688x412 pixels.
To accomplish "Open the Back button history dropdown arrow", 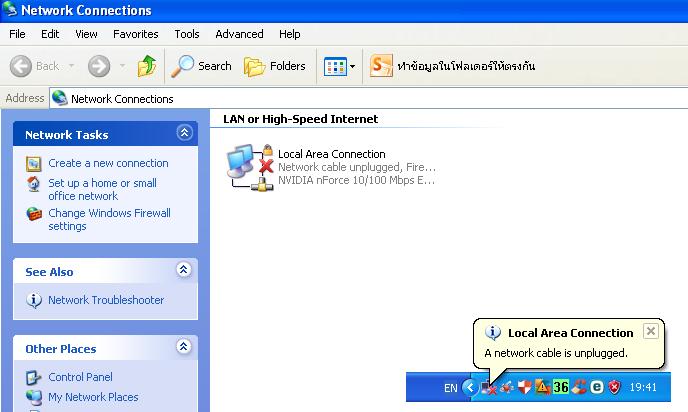I will click(72, 66).
